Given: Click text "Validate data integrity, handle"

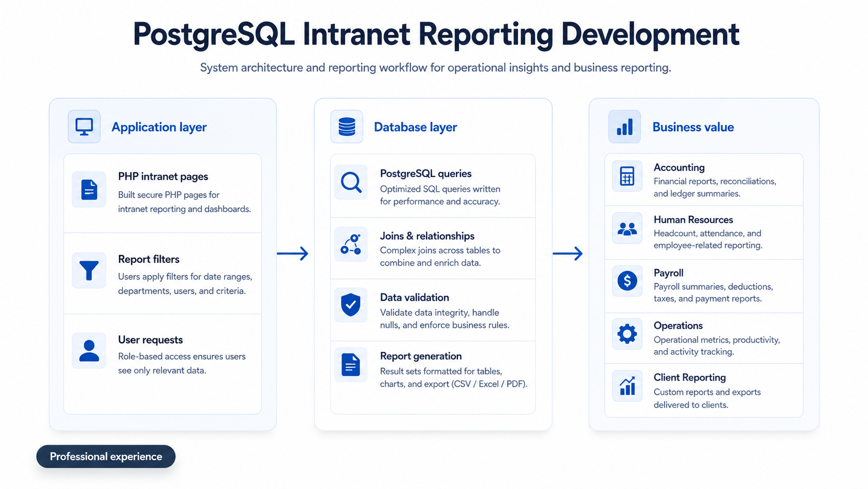Looking at the screenshot, I should (440, 313).
